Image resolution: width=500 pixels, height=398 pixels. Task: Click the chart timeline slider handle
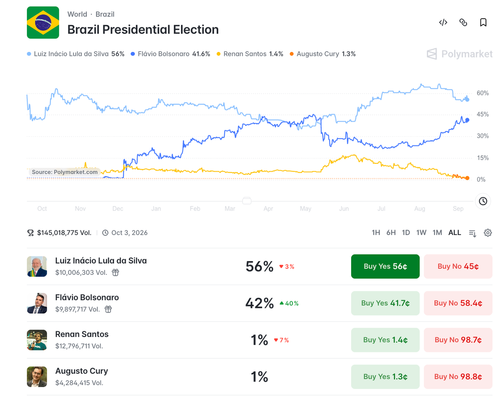pyautogui.click(x=247, y=201)
